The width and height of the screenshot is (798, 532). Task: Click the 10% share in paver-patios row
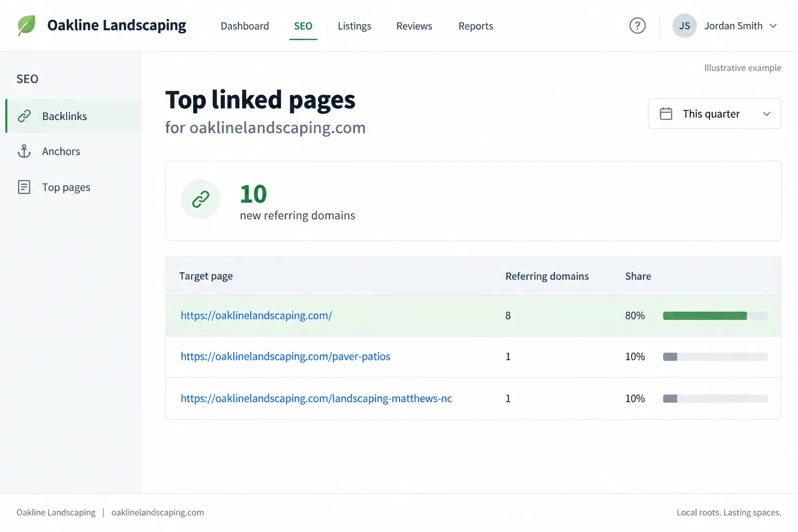coord(635,356)
